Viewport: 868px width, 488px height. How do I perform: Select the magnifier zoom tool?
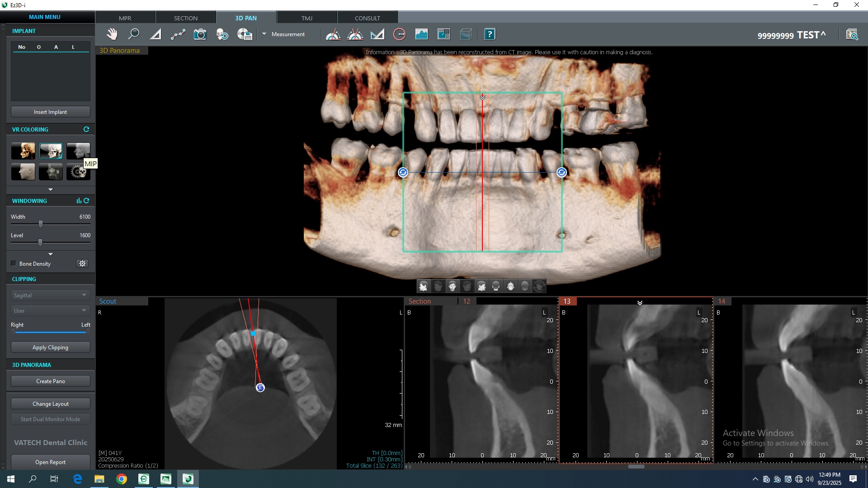(x=134, y=34)
